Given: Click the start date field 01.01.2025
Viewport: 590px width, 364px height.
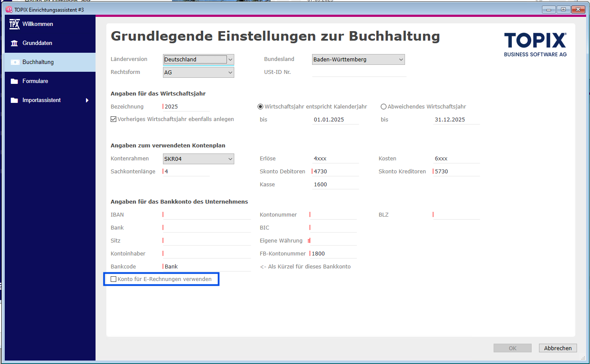Looking at the screenshot, I should point(335,120).
